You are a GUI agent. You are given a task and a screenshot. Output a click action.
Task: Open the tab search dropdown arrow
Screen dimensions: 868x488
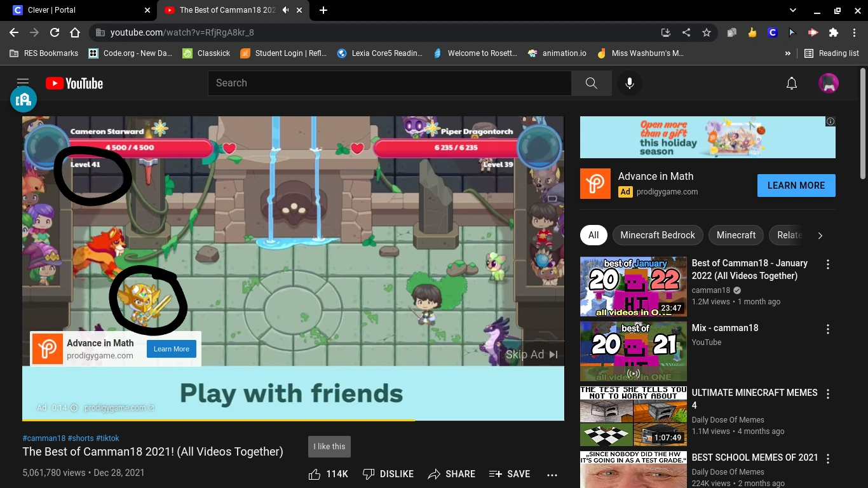click(792, 10)
